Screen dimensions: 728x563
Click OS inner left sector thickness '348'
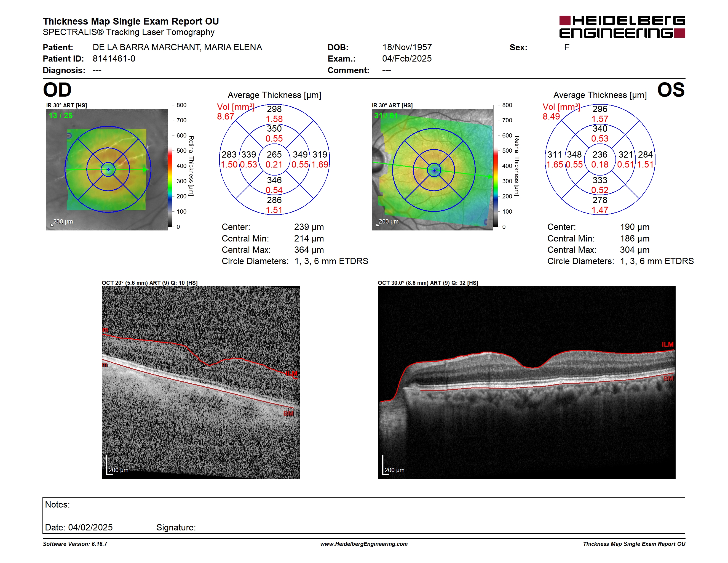click(574, 155)
